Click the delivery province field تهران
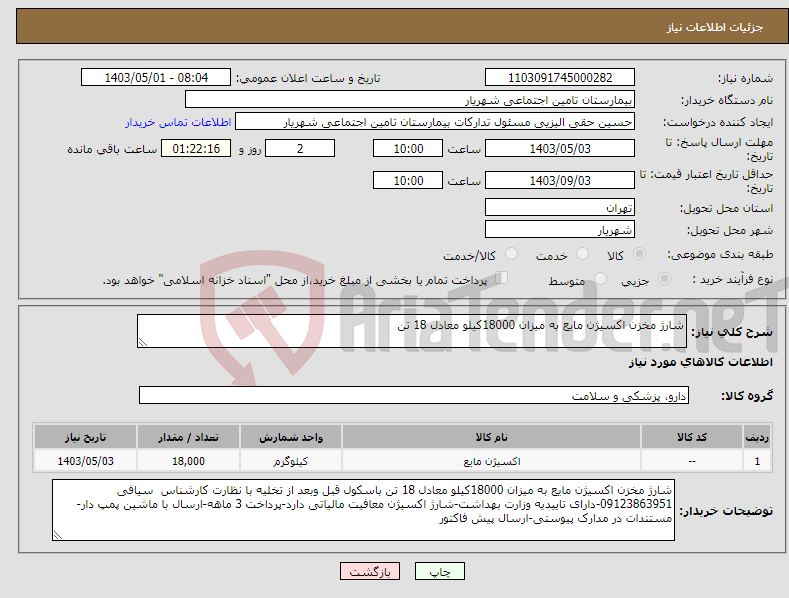Screen dimensions: 789x598 coord(560,207)
